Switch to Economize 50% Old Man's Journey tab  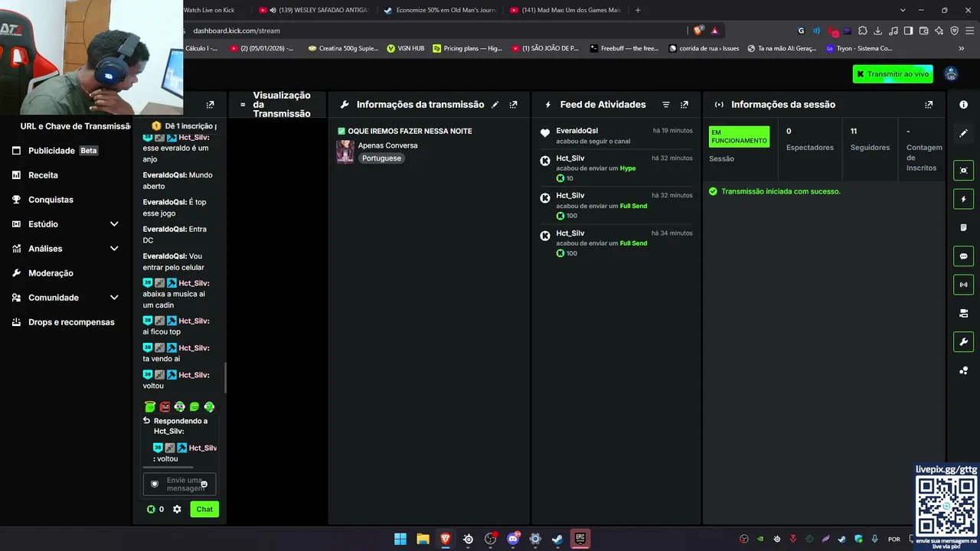(439, 10)
